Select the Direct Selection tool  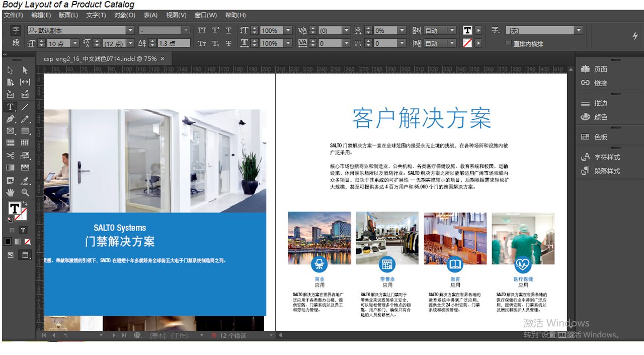coord(25,70)
